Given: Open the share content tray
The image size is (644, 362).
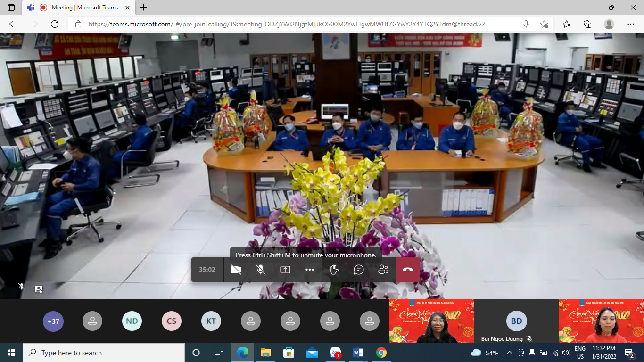Looking at the screenshot, I should coord(285,270).
